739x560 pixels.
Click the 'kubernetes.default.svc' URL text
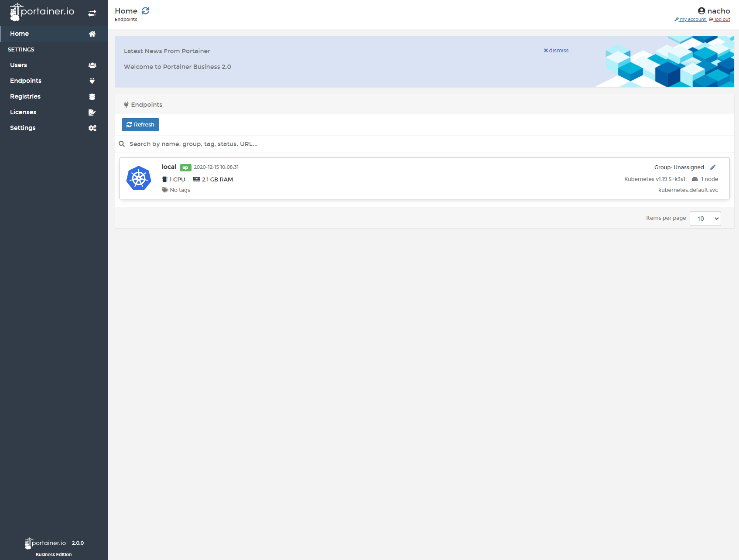(x=688, y=190)
